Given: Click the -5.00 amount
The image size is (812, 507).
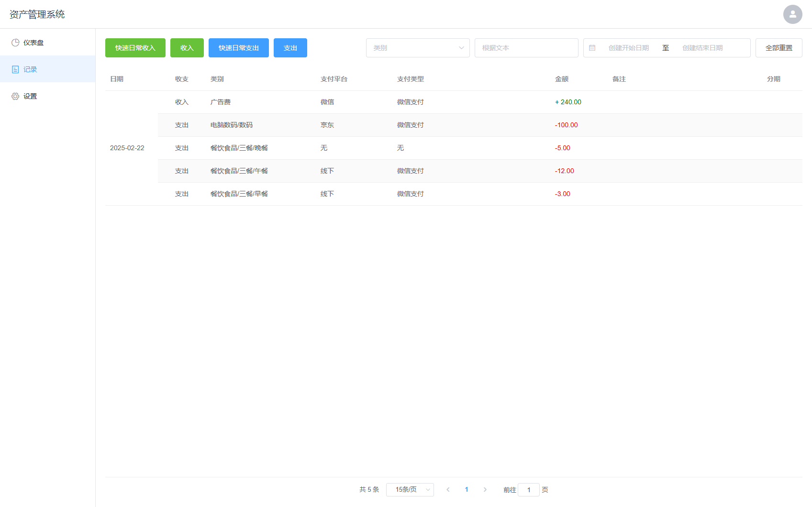Looking at the screenshot, I should point(563,148).
